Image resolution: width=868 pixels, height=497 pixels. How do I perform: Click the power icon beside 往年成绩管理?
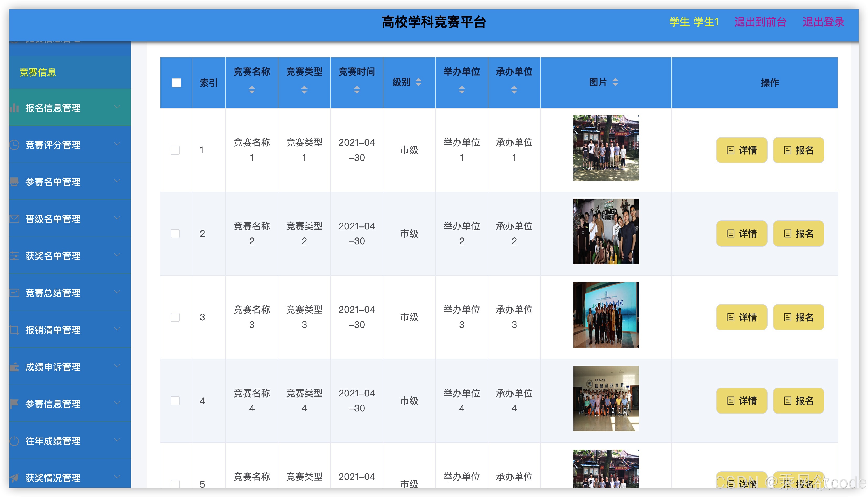click(x=14, y=441)
